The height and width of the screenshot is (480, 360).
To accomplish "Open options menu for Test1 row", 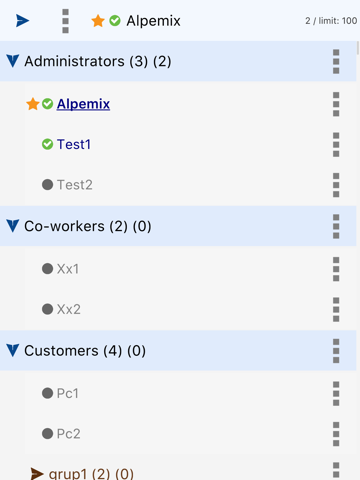I will (336, 144).
